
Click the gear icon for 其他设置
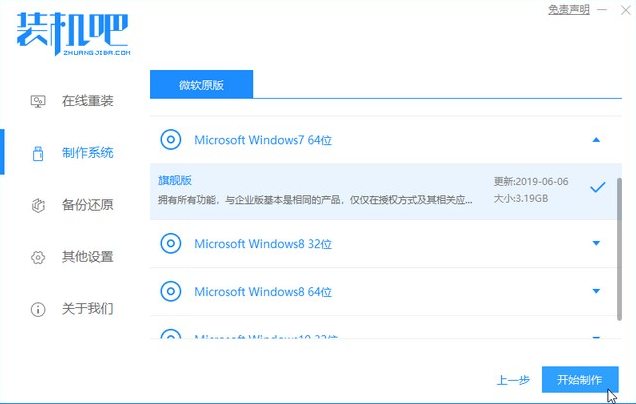point(38,257)
